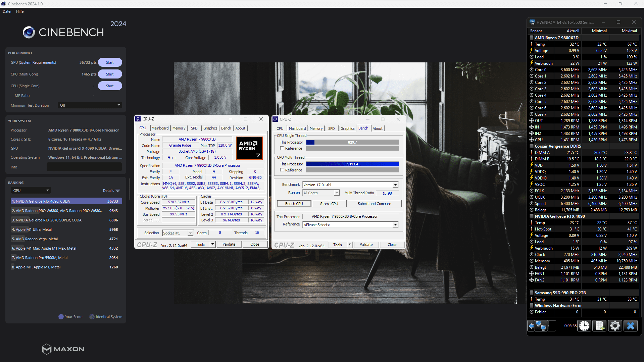Open HWiNFO sensor settings gear icon
644x362 pixels.
tap(615, 325)
